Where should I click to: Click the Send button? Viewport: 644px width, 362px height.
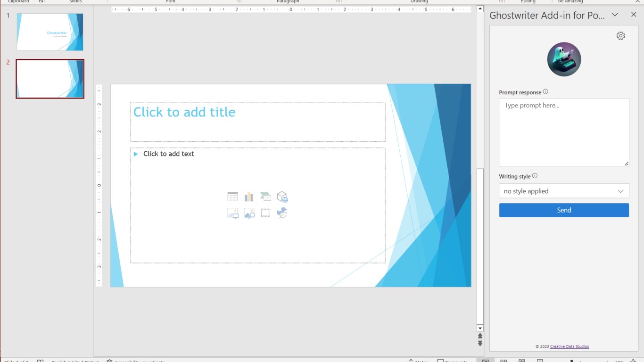pyautogui.click(x=564, y=210)
